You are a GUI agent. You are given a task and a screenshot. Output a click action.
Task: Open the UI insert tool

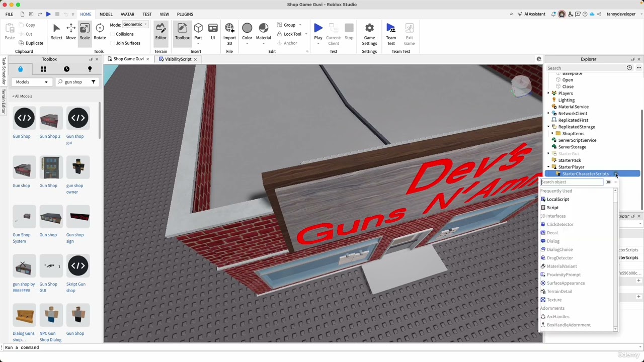pos(213,32)
